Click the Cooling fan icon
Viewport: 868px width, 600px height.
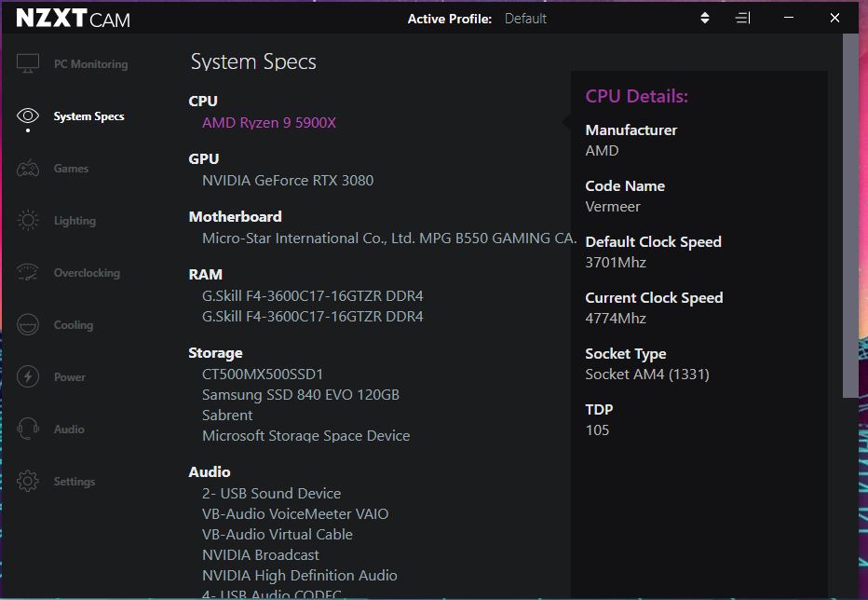pyautogui.click(x=28, y=324)
